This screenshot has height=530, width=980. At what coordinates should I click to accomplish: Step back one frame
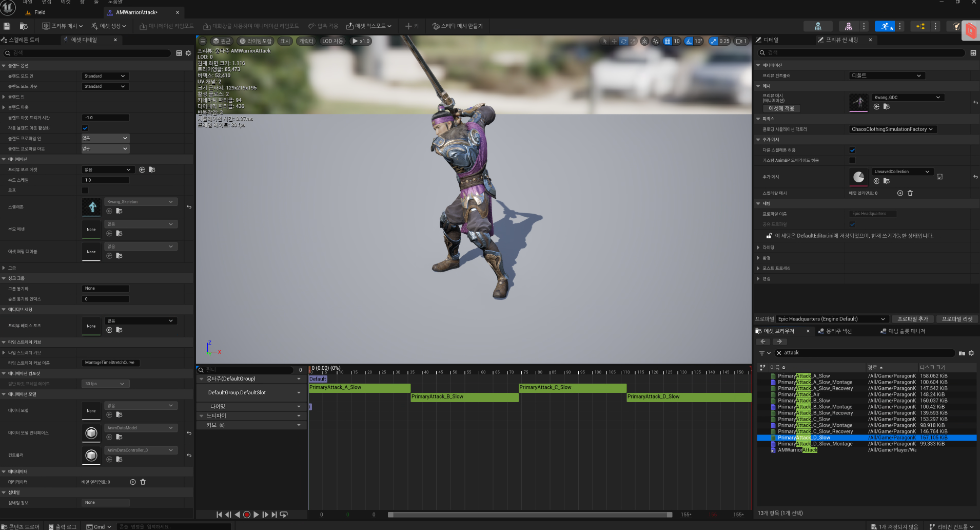click(x=228, y=515)
